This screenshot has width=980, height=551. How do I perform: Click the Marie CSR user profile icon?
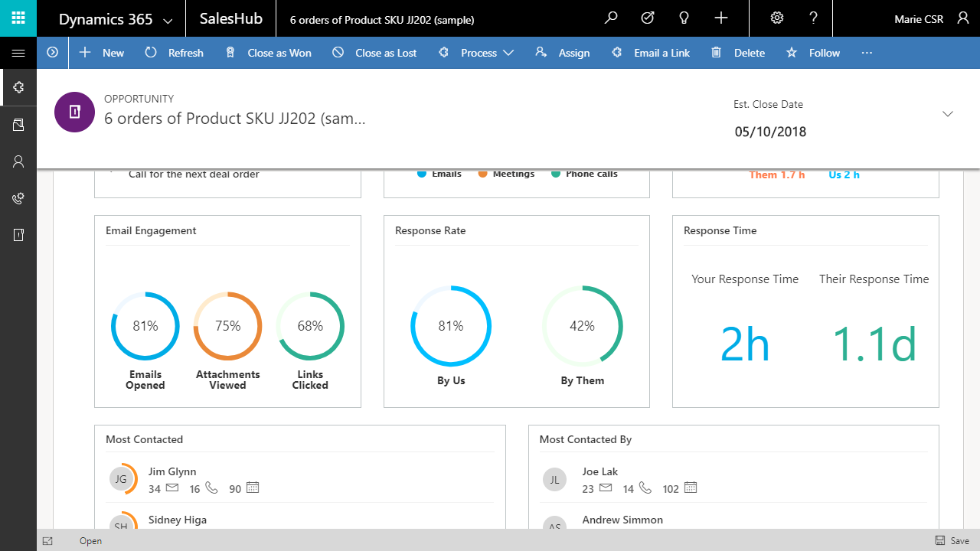[963, 18]
